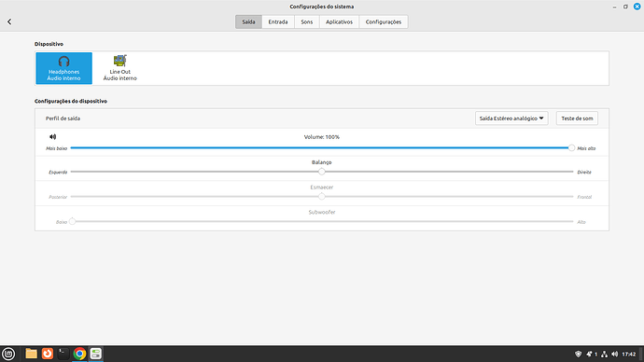The image size is (644, 362).
Task: Click the Volume slider handle
Action: (x=571, y=147)
